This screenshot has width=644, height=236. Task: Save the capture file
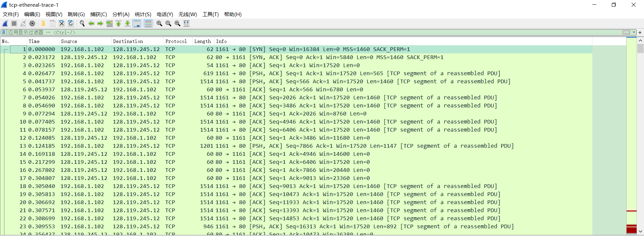(x=53, y=23)
